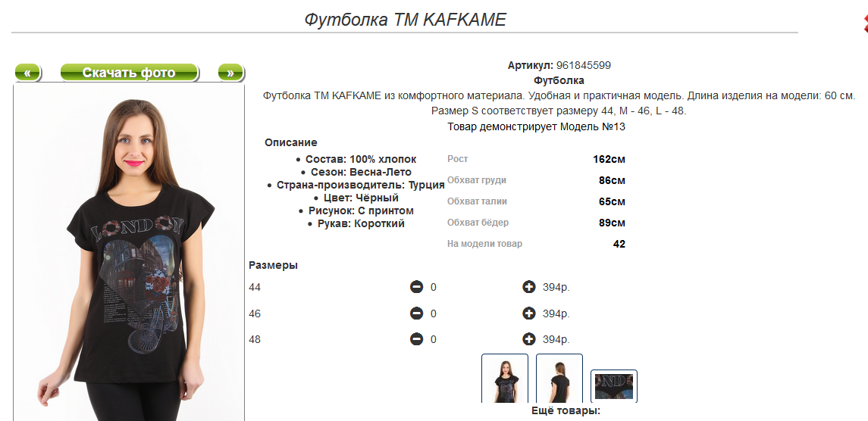This screenshot has width=868, height=421.
Task: Open back view thumbnail of the t-shirt
Action: [559, 379]
